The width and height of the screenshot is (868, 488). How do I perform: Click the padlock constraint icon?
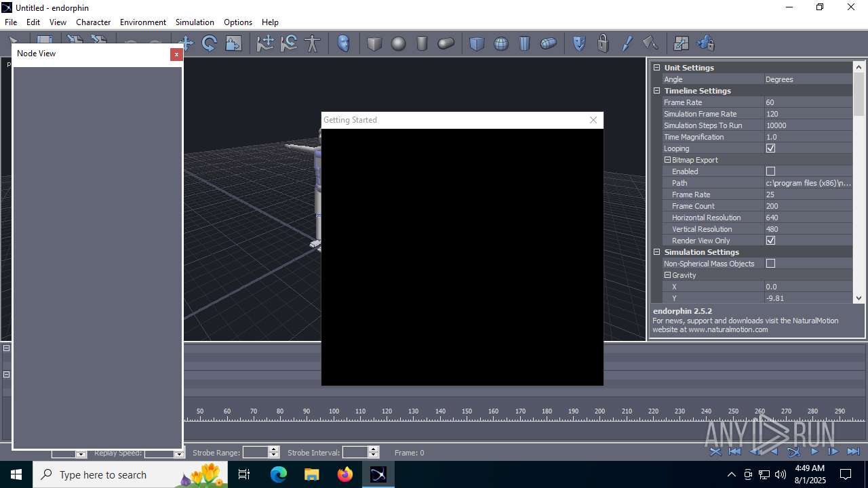[x=603, y=43]
